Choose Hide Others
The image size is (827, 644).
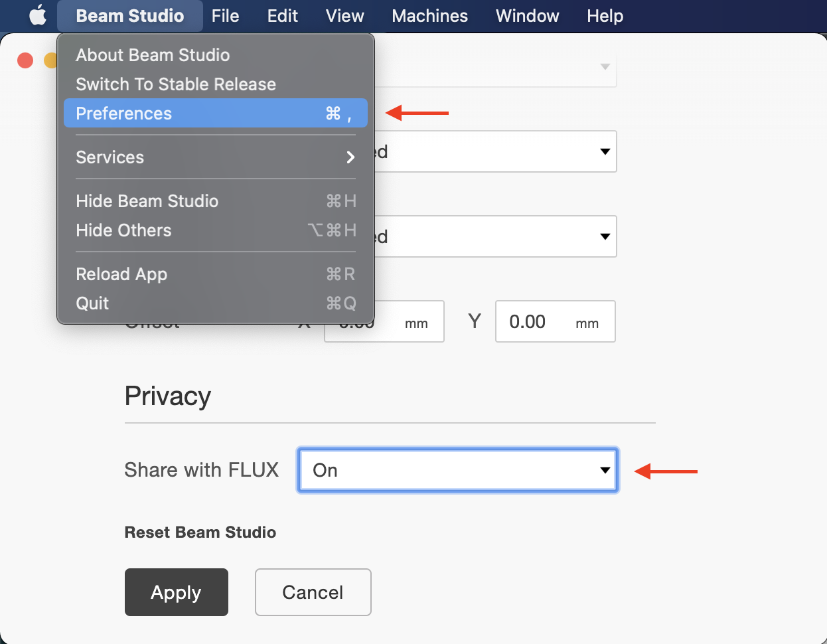point(216,230)
